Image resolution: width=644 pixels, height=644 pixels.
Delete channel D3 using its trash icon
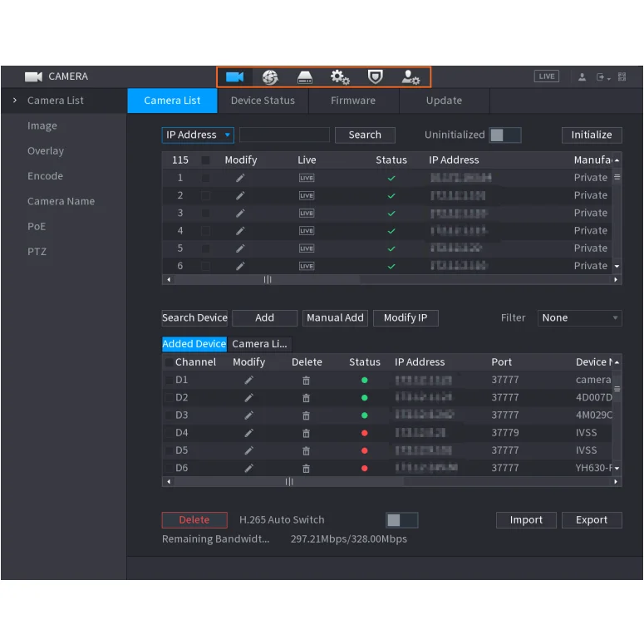(306, 415)
